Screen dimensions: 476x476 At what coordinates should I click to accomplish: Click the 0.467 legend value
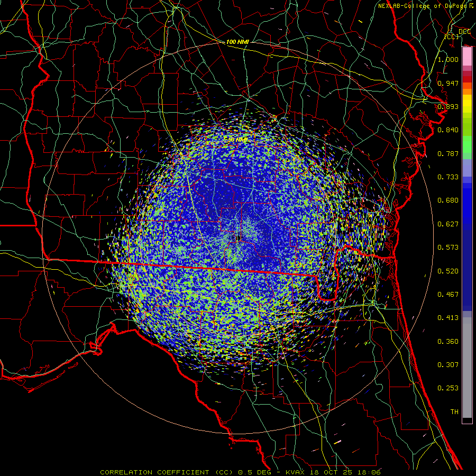tap(448, 295)
